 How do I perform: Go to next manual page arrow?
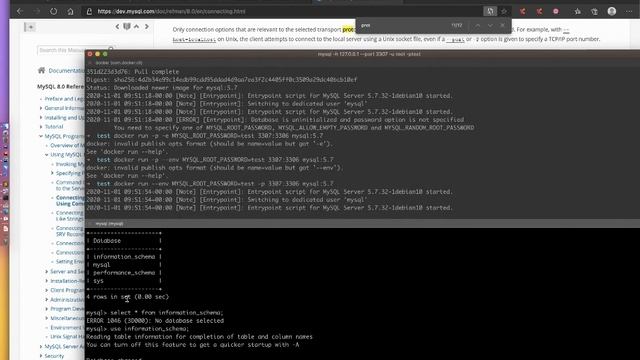tap(147, 27)
